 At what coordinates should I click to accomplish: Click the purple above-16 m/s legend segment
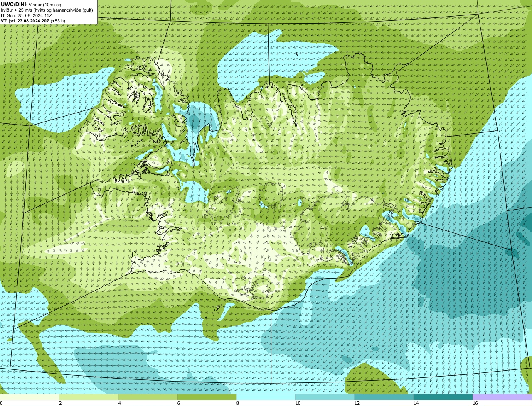(x=502, y=397)
